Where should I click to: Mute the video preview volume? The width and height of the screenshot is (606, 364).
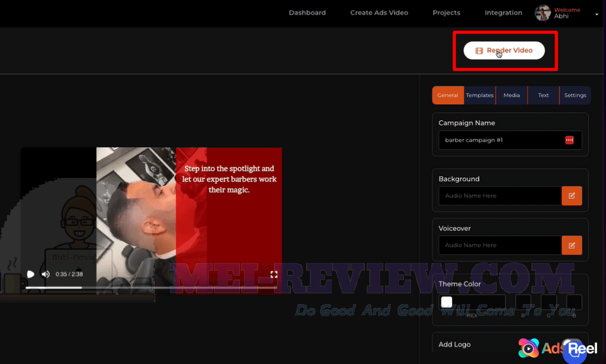click(x=45, y=274)
